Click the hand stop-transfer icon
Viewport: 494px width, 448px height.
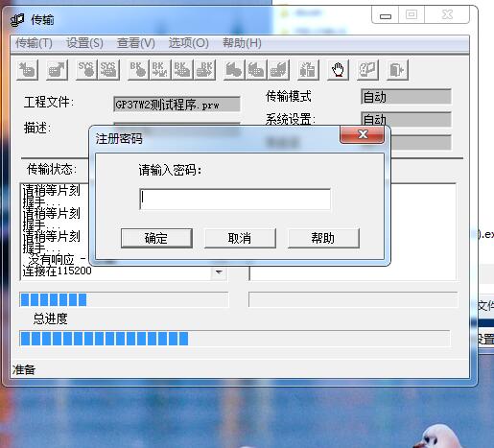coord(338,70)
